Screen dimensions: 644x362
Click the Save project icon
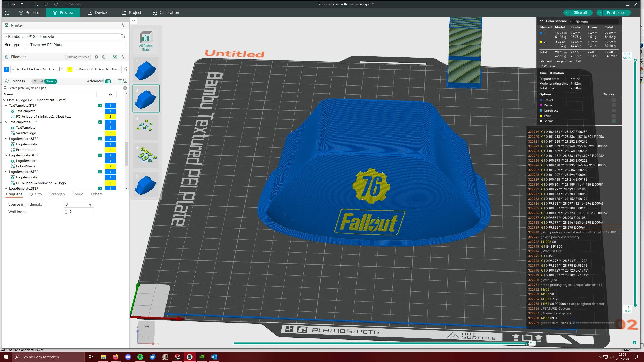[37, 4]
